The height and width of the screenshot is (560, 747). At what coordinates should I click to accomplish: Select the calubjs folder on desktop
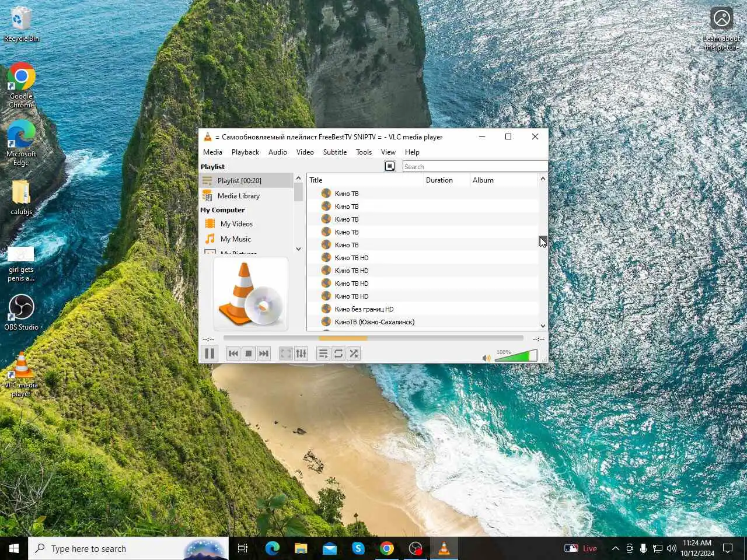pyautogui.click(x=21, y=197)
